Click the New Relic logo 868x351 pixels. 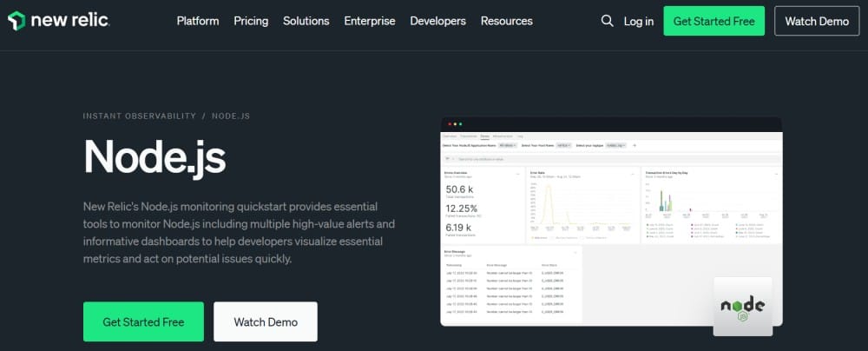click(58, 21)
